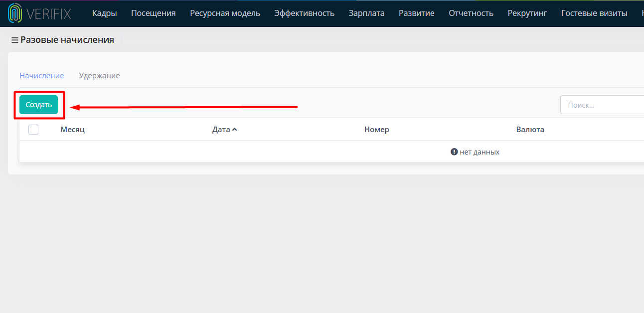
Task: Open the Отчетность menu
Action: (x=471, y=13)
